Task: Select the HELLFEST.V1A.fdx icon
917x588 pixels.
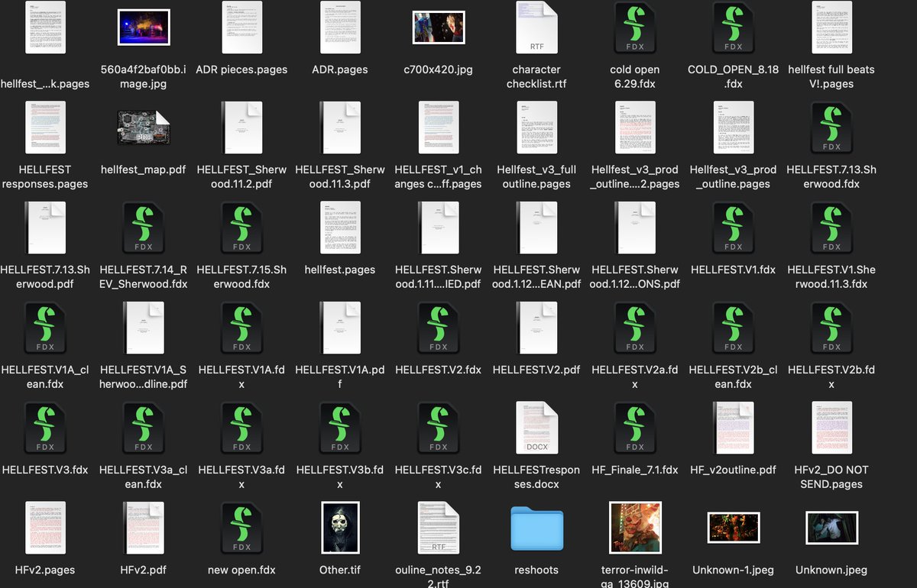Action: click(x=242, y=328)
